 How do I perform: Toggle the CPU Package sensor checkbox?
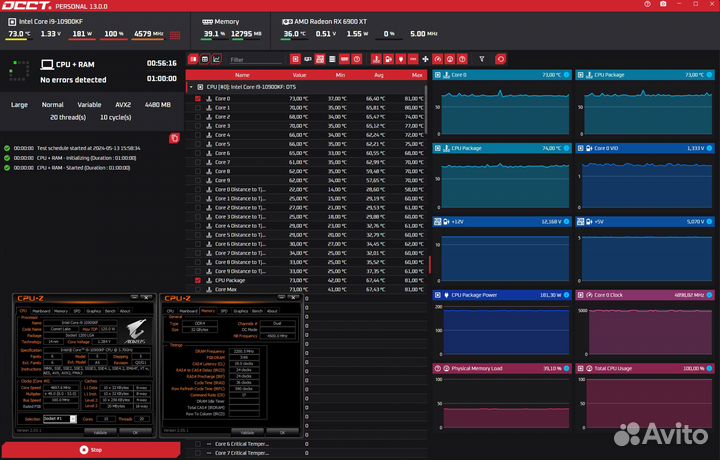[x=198, y=280]
